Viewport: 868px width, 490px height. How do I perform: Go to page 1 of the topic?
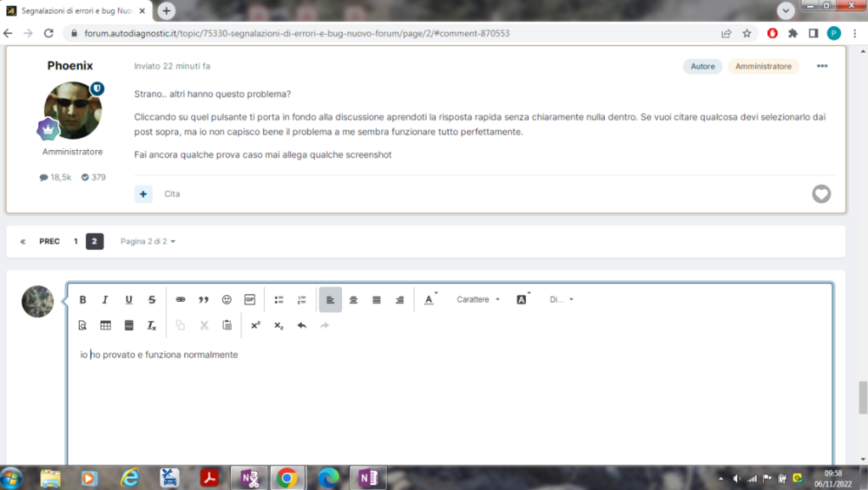[76, 241]
